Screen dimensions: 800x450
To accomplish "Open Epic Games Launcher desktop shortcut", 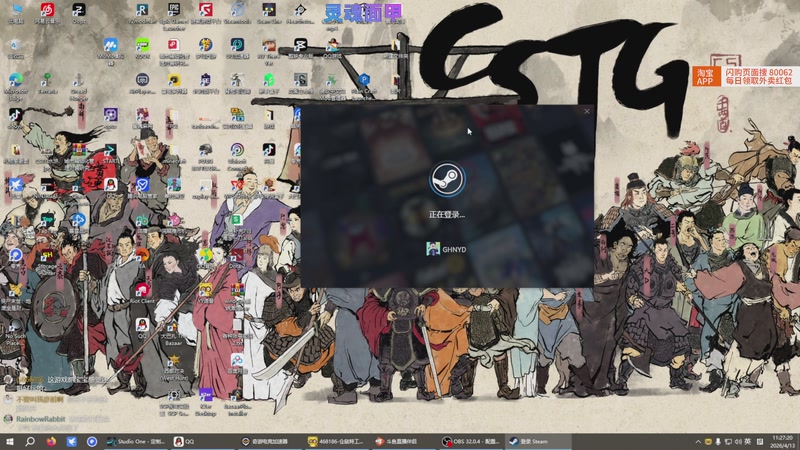I will tap(173, 15).
